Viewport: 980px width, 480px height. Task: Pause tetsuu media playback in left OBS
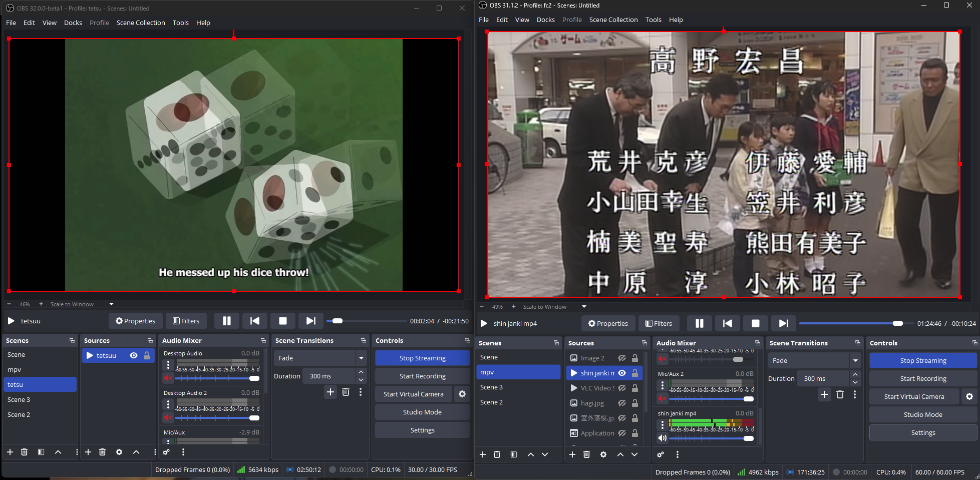tap(227, 321)
